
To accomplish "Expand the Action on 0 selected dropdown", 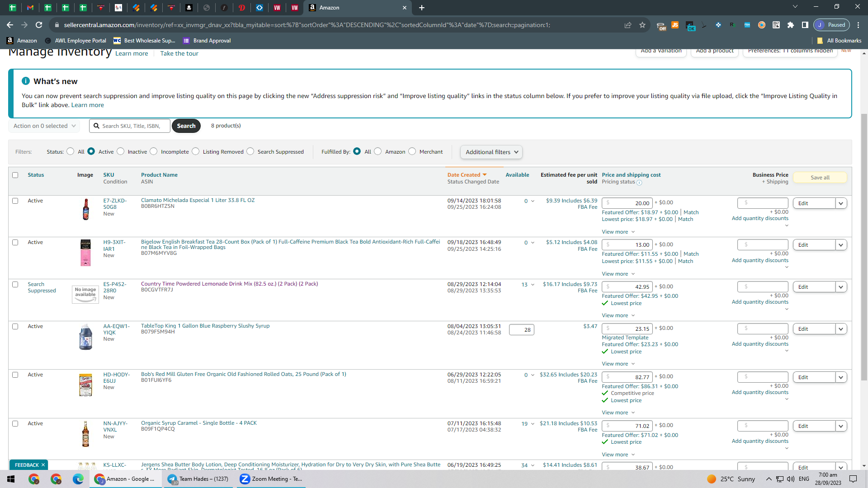I will click(x=44, y=126).
